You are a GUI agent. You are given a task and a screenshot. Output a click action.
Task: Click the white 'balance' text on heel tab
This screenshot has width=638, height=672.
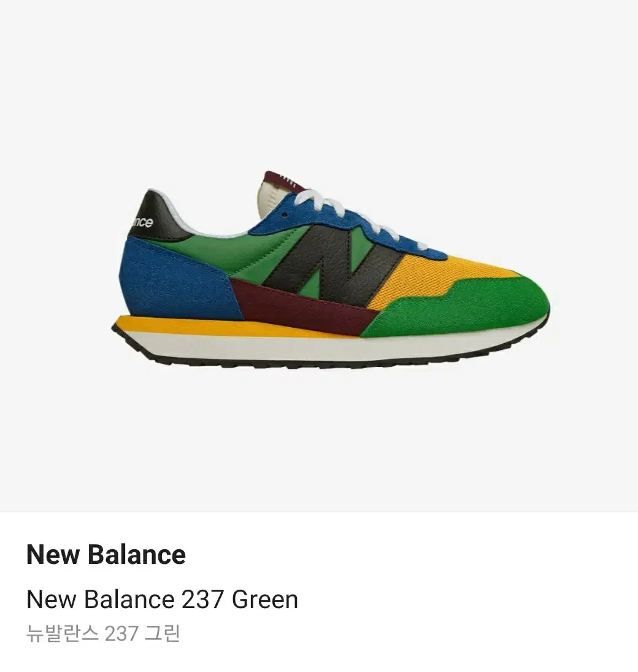click(141, 222)
